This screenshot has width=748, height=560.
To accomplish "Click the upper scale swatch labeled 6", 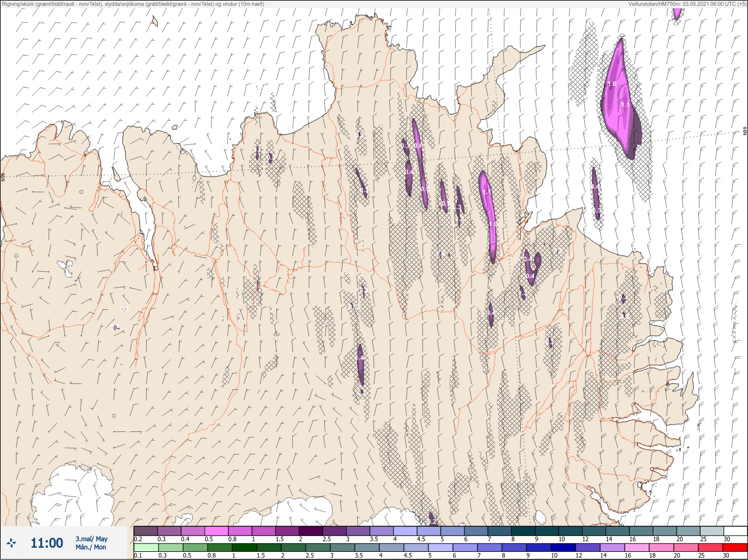I will click(x=476, y=531).
